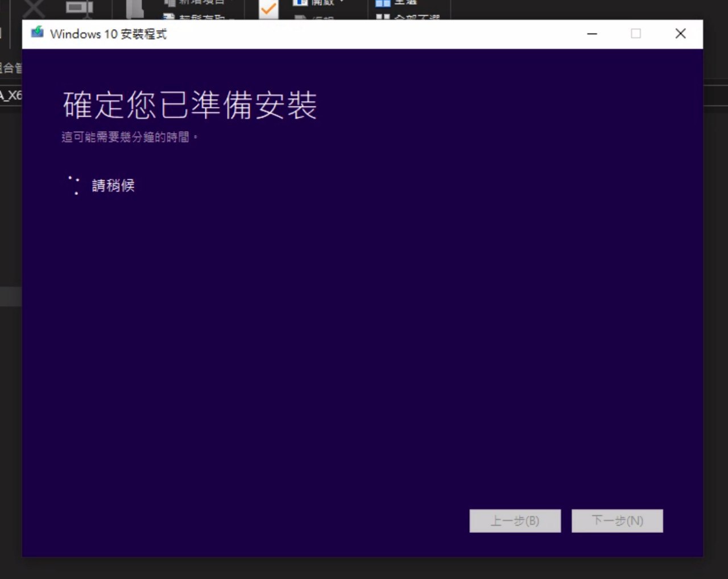Screen dimensions: 728x579
Task: Click the Delete X icon in File Explorer ribbon
Action: tap(34, 9)
